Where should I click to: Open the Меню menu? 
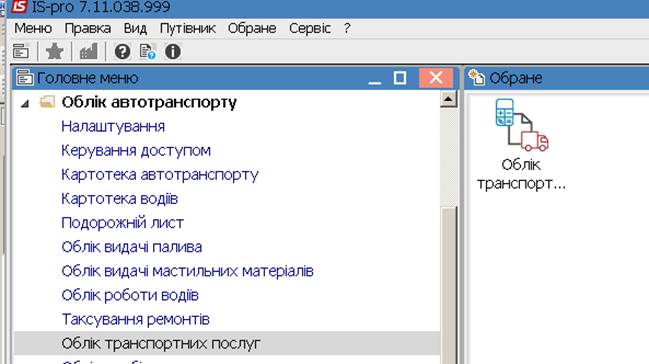(33, 28)
